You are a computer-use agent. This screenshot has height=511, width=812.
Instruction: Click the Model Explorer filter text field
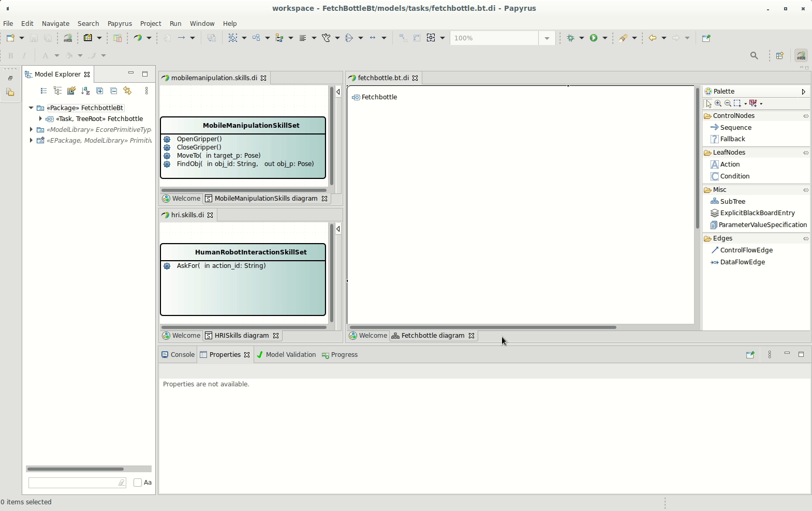tap(73, 483)
